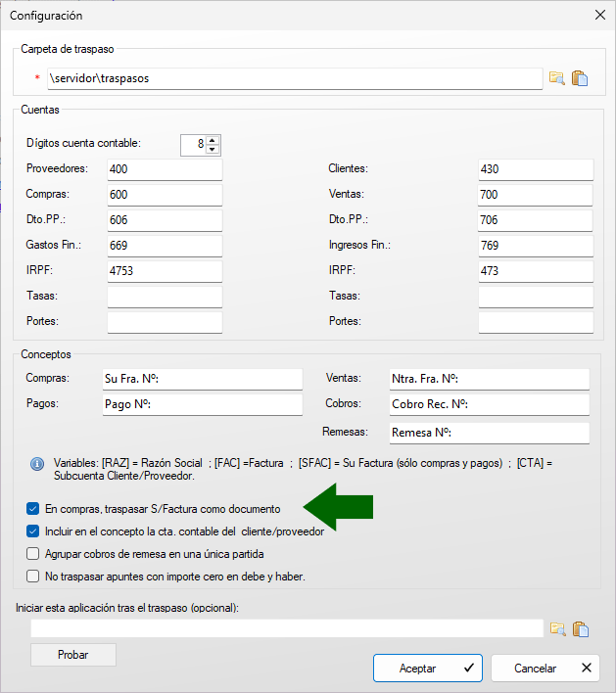
Task: Click the Proveedores account field showing 400
Action: click(165, 169)
